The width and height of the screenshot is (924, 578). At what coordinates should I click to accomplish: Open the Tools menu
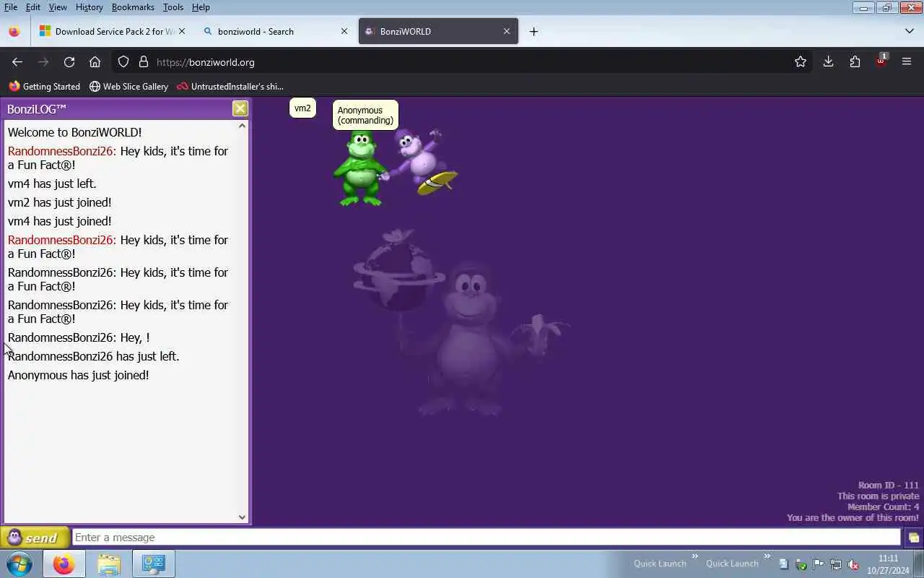point(173,7)
